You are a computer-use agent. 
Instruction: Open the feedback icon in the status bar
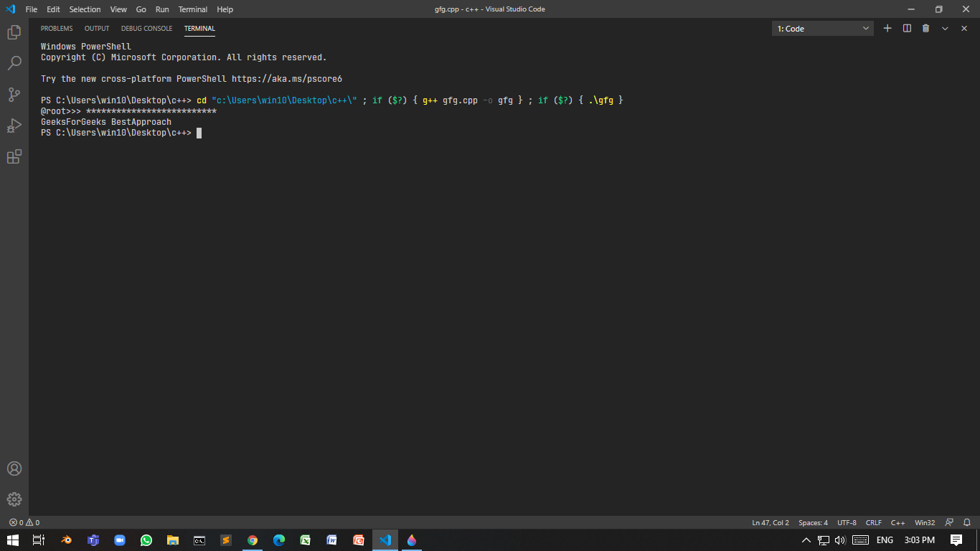coord(949,522)
